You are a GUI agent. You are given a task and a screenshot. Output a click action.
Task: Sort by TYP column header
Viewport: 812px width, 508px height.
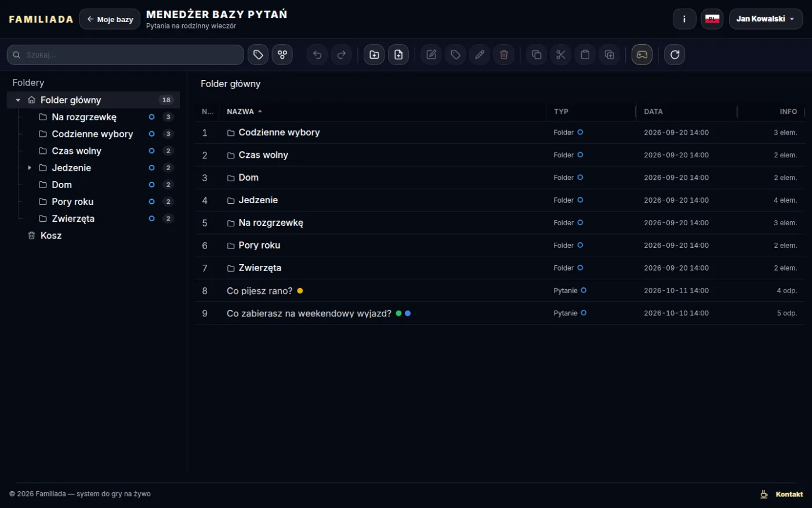(561, 111)
